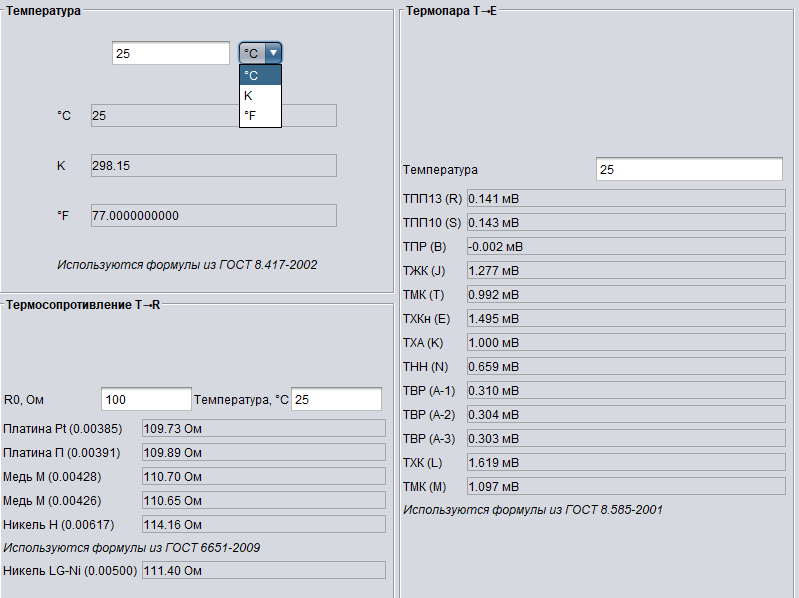Screen dimensions: 799x598
Task: Click the Платина Pt (0.00385) resistance value
Action: tap(263, 429)
